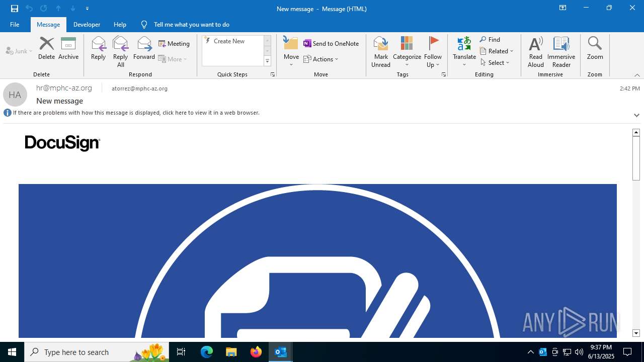Open Immersive Reader
Image resolution: width=644 pixels, height=362 pixels.
[x=561, y=52]
